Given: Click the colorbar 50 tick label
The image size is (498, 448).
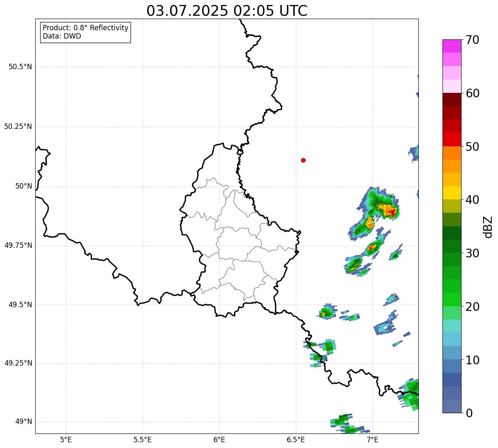Looking at the screenshot, I should click(x=473, y=147).
